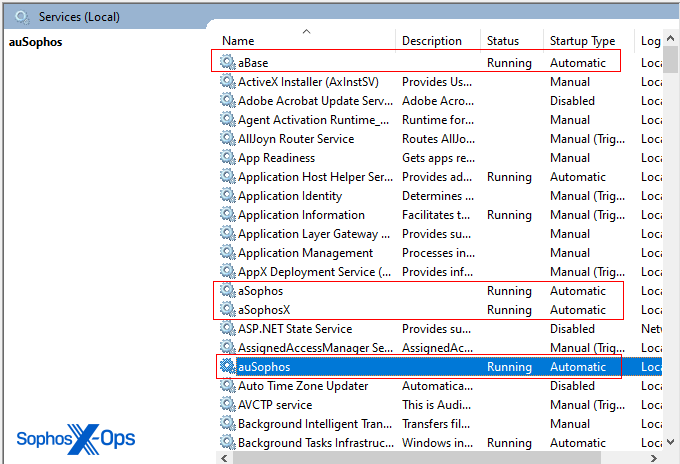This screenshot has height=464, width=680.
Task: Click the 'Disabled' startup type for Adobe Acrobat
Action: tap(572, 101)
